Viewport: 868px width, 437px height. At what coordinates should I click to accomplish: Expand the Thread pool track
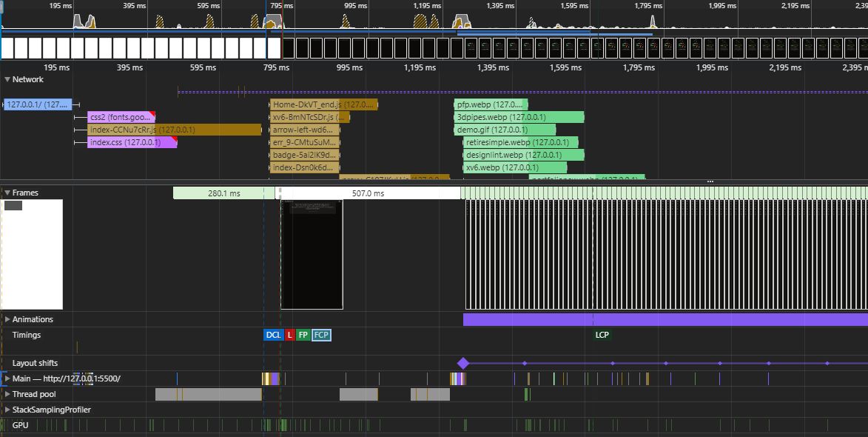point(7,394)
